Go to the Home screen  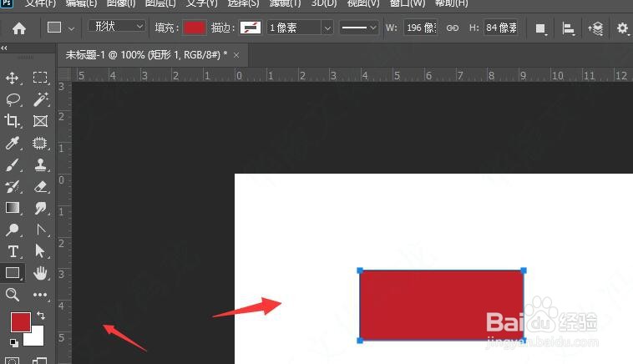[x=19, y=28]
